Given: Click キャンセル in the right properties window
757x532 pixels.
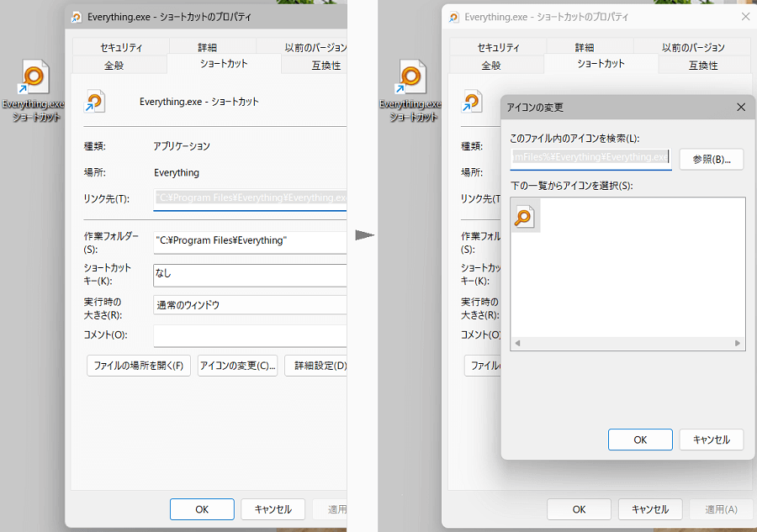Looking at the screenshot, I should (650, 509).
